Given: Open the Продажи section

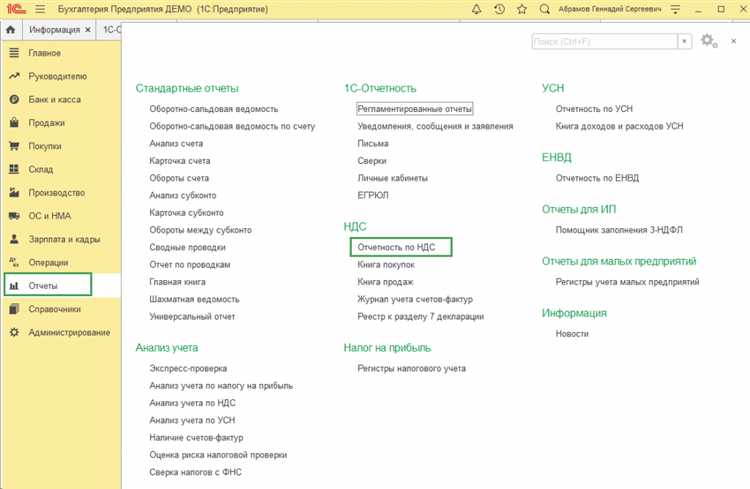Looking at the screenshot, I should point(46,123).
